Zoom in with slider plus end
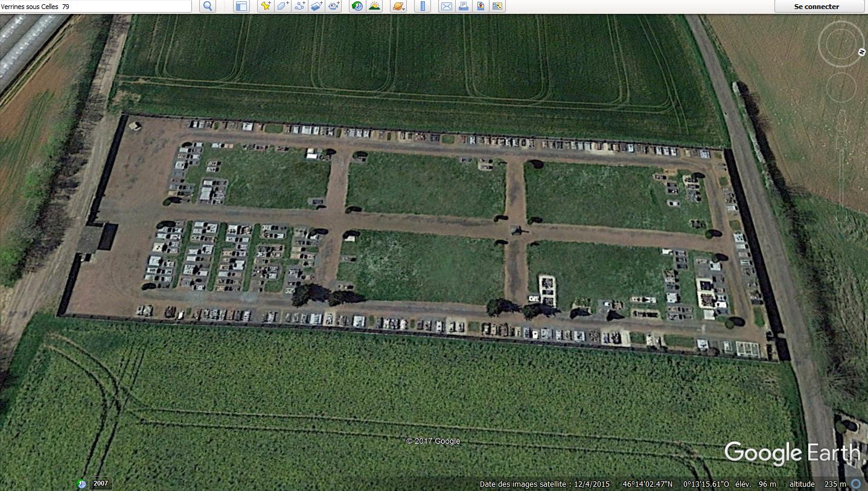This screenshot has width=868, height=491. pos(841,143)
